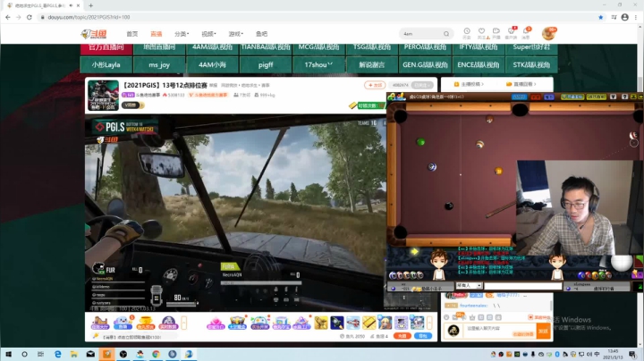Open the 直播 nav menu item
644x361 pixels.
click(x=156, y=34)
